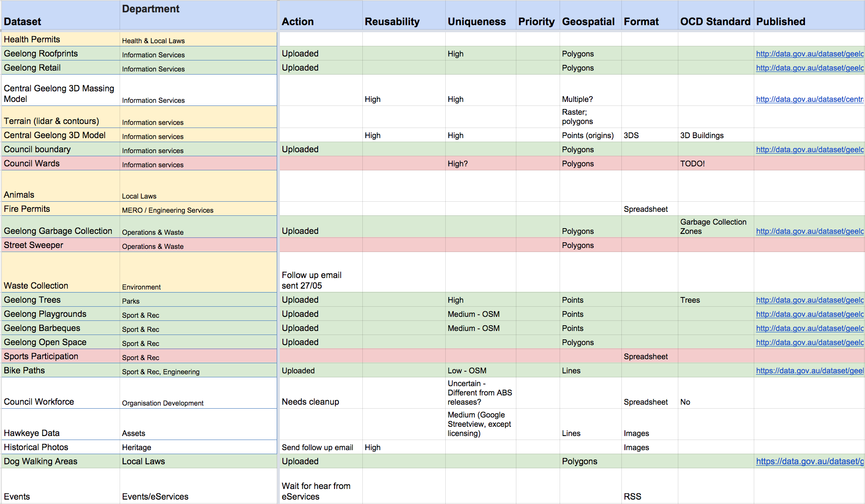865x504 pixels.
Task: Click the RSS format cell for Events
Action: 632,496
